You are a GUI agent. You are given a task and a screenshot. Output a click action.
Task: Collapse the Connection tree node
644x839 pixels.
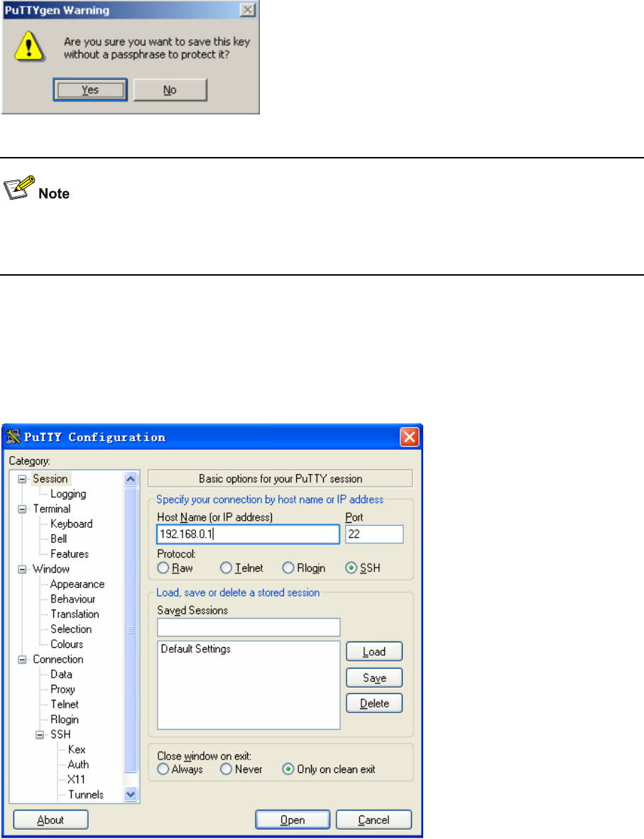tap(23, 660)
